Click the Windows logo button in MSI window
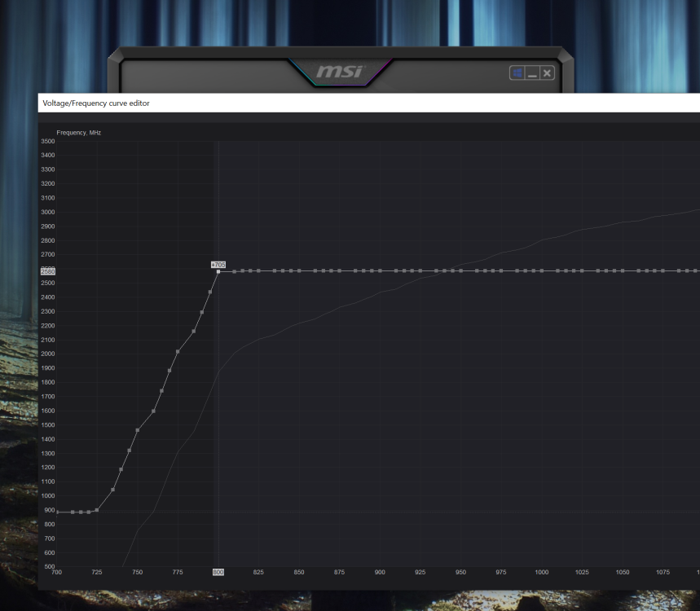This screenshot has width=700, height=611. pos(517,73)
